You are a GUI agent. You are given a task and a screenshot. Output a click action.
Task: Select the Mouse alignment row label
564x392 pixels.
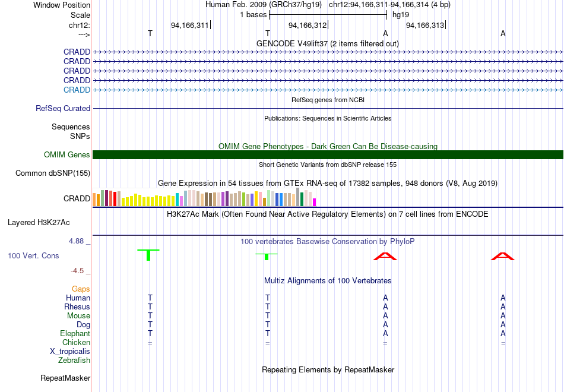coord(78,316)
